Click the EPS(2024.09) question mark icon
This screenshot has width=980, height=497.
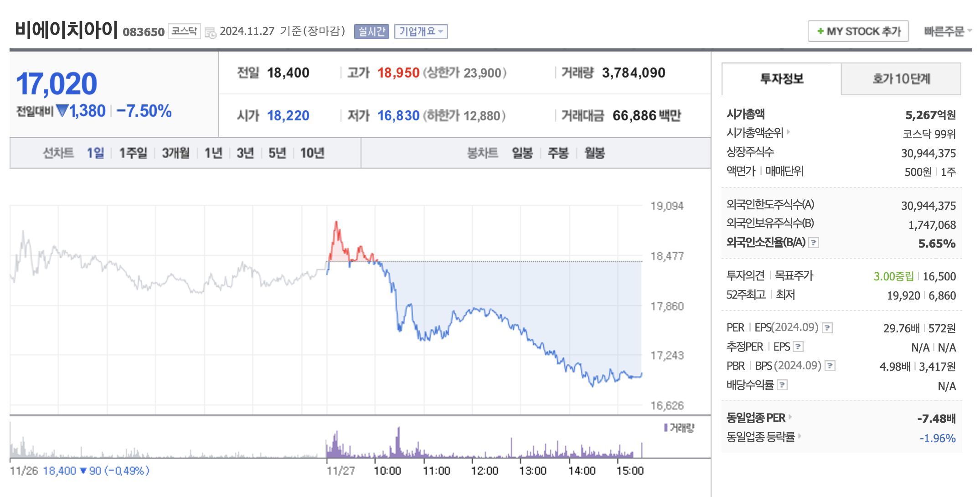point(828,327)
